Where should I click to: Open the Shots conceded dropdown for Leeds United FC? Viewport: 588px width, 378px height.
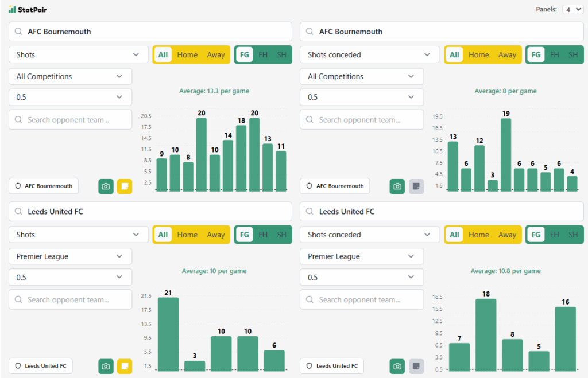370,235
